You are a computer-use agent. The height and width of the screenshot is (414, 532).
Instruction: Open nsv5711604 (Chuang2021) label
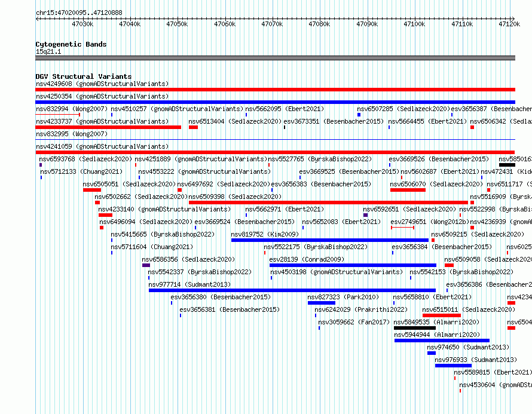[x=152, y=247]
